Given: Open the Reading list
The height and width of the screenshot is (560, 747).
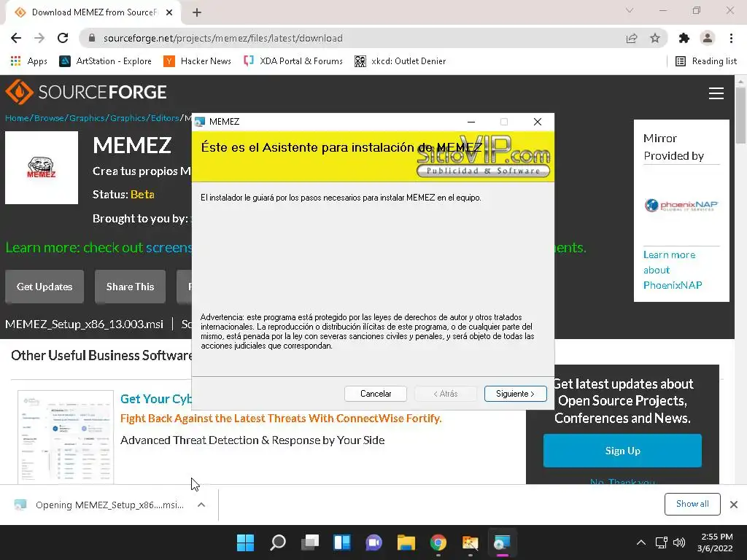Looking at the screenshot, I should [706, 61].
